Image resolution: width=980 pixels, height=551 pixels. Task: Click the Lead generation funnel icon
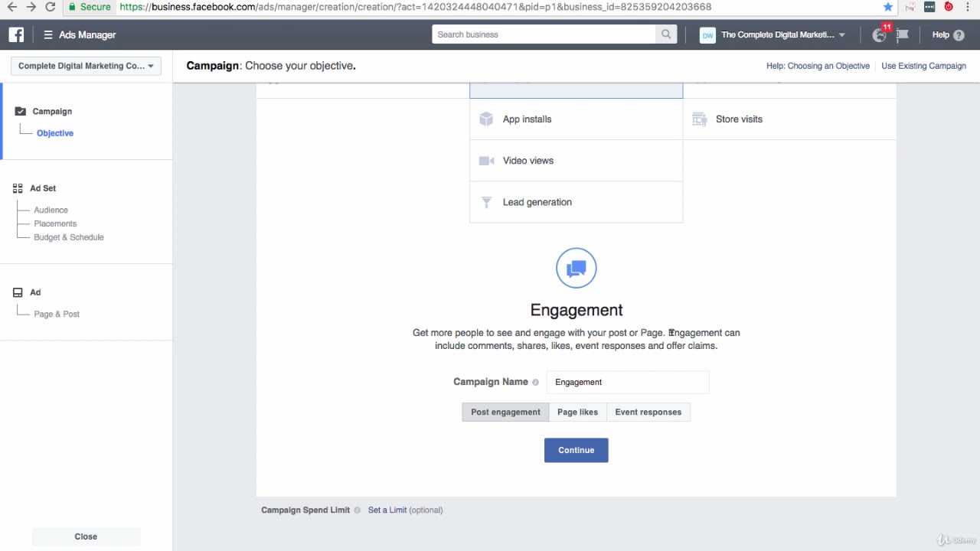tap(486, 202)
